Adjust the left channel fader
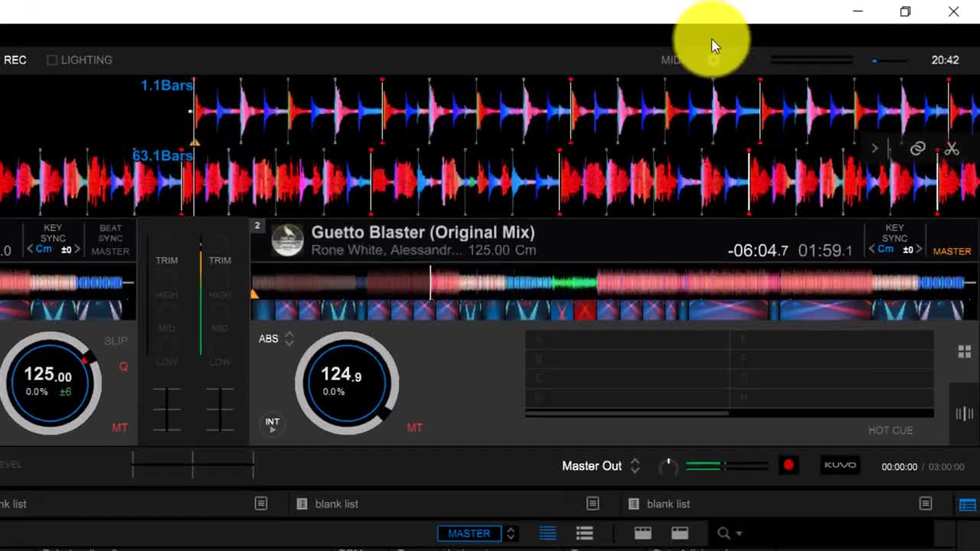The image size is (980, 551). tap(166, 409)
